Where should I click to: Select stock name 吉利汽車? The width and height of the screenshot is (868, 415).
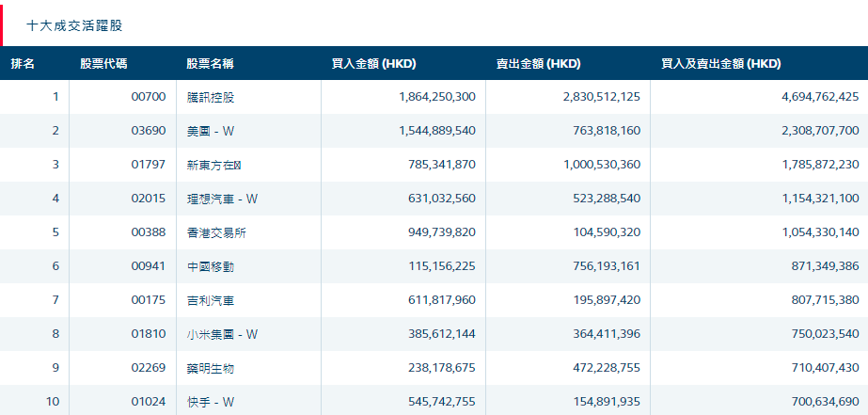click(211, 301)
